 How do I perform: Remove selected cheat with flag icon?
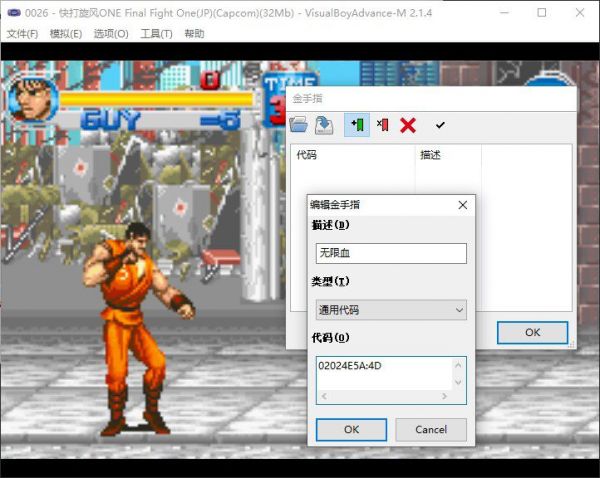pyautogui.click(x=382, y=125)
